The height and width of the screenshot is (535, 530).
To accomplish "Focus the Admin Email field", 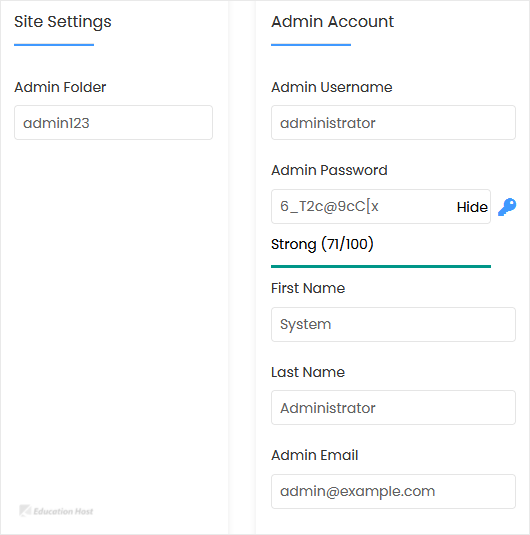I will (x=393, y=491).
